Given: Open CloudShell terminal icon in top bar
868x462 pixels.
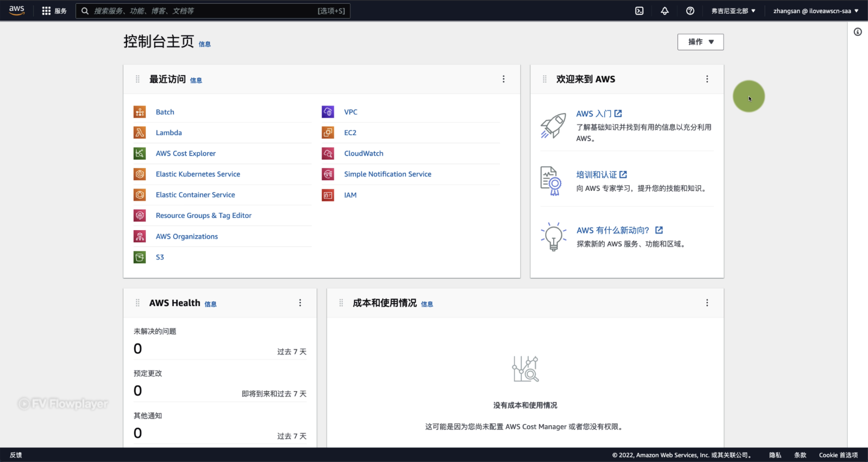Looking at the screenshot, I should pos(639,11).
